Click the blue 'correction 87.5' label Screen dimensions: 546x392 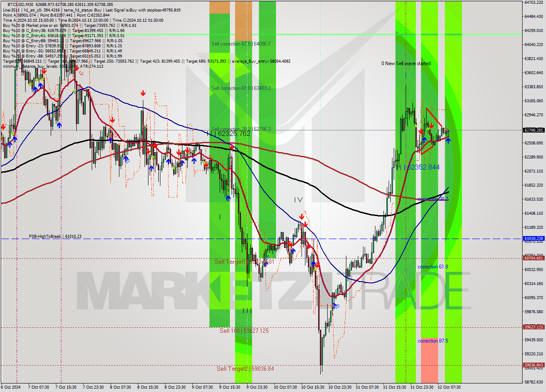[433, 341]
